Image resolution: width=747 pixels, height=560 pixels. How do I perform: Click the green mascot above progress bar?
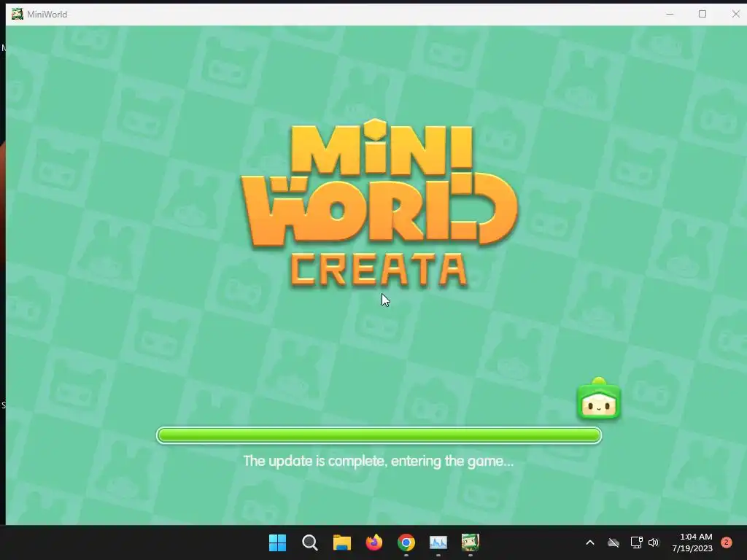(x=599, y=399)
